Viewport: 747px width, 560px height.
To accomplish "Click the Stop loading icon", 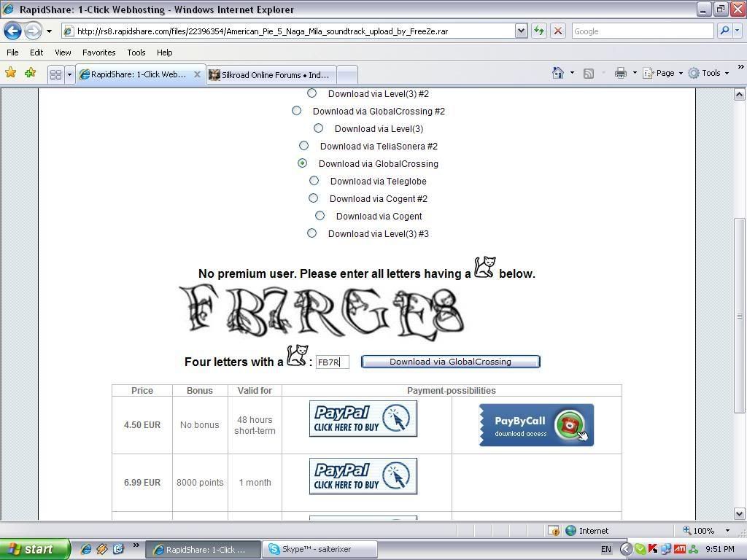I will [557, 31].
